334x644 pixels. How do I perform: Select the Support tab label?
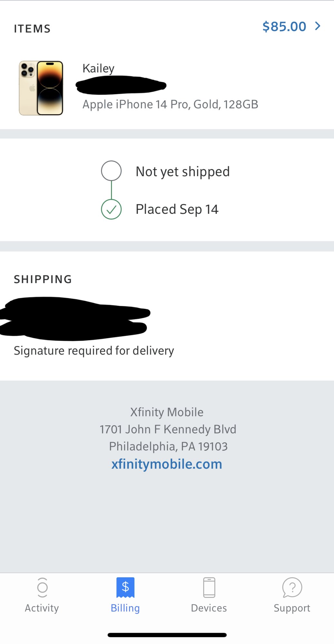point(292,608)
